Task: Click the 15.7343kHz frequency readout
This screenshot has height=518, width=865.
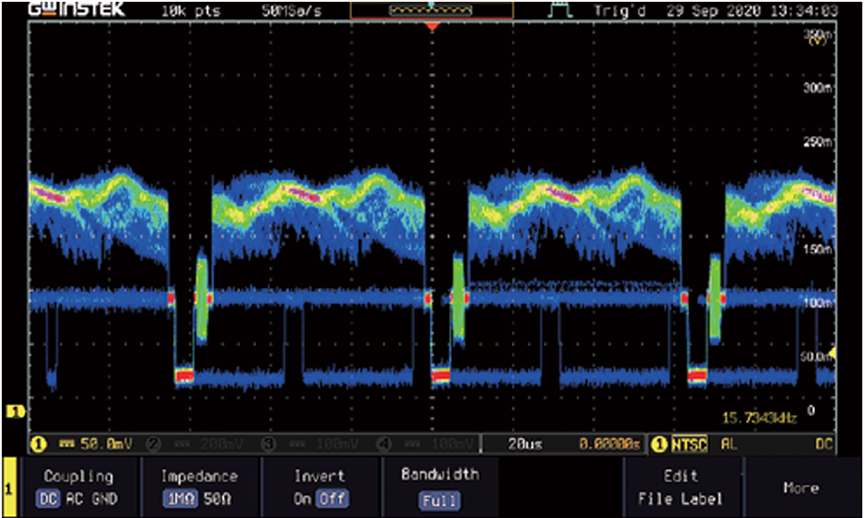Action: point(760,418)
